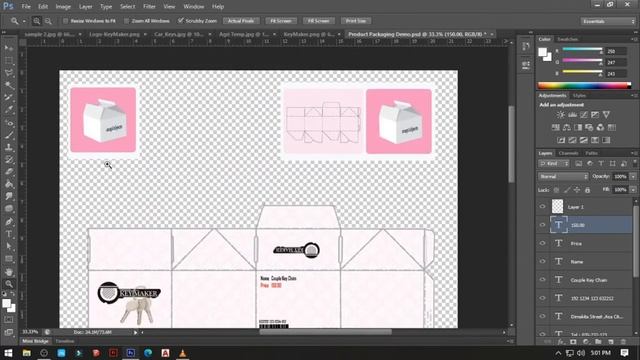Toggle visibility of Name text layer

[x=542, y=261]
